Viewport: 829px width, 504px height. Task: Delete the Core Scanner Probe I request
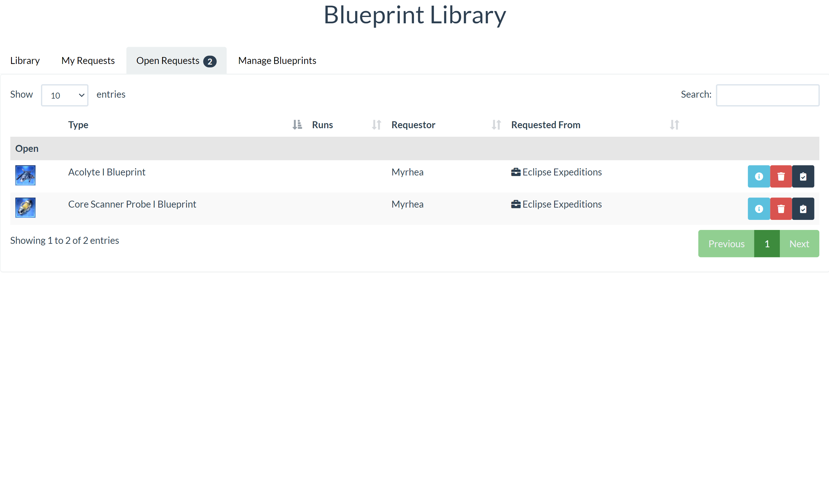[x=780, y=209]
